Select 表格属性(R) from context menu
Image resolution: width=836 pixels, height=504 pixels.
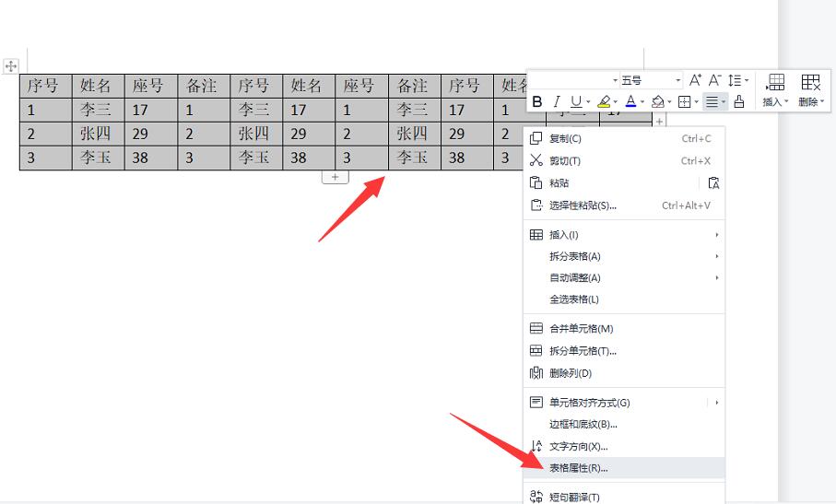coord(579,468)
